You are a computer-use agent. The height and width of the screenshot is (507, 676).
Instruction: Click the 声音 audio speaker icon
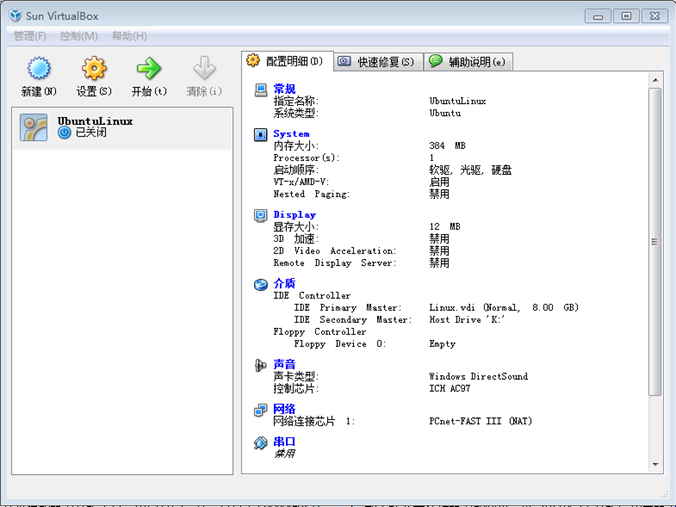click(x=260, y=365)
